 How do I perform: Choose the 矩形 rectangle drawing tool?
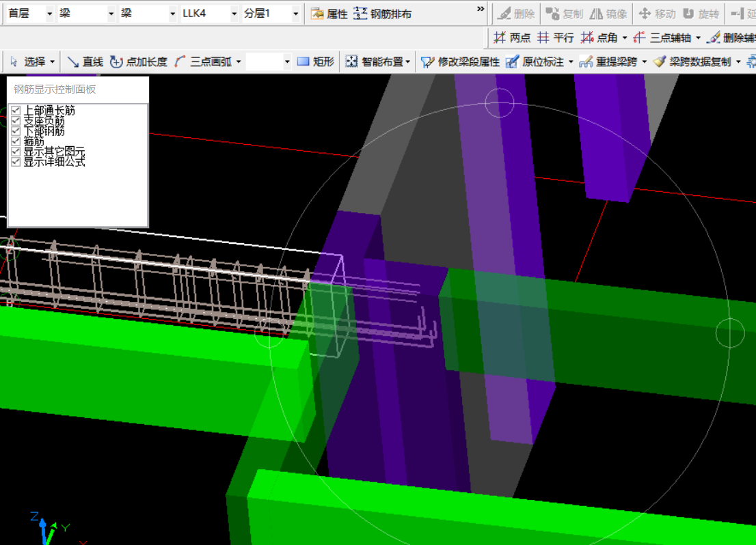pyautogui.click(x=316, y=61)
